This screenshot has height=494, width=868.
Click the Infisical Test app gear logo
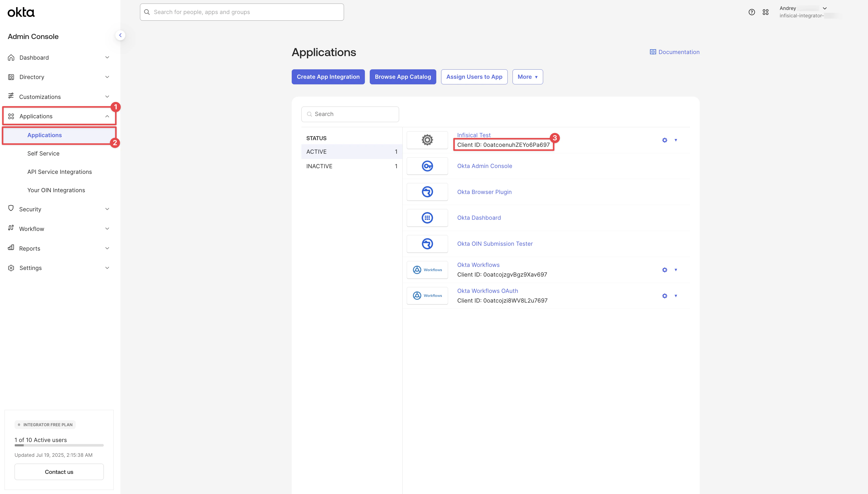[x=427, y=140]
